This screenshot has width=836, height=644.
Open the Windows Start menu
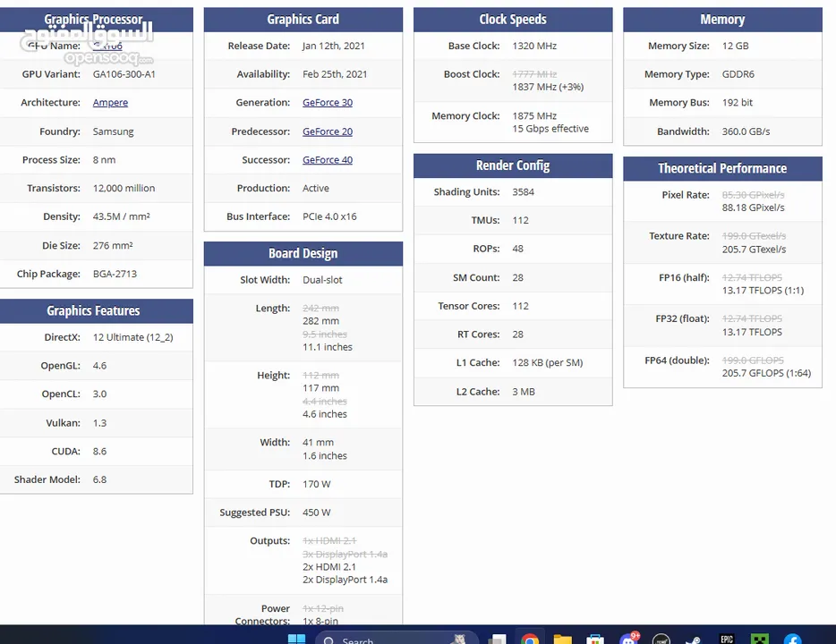click(296, 639)
